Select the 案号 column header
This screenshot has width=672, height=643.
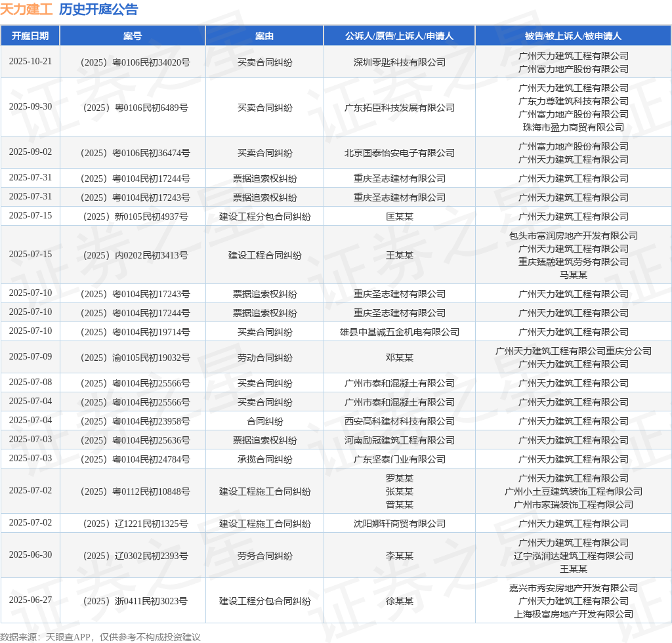133,36
